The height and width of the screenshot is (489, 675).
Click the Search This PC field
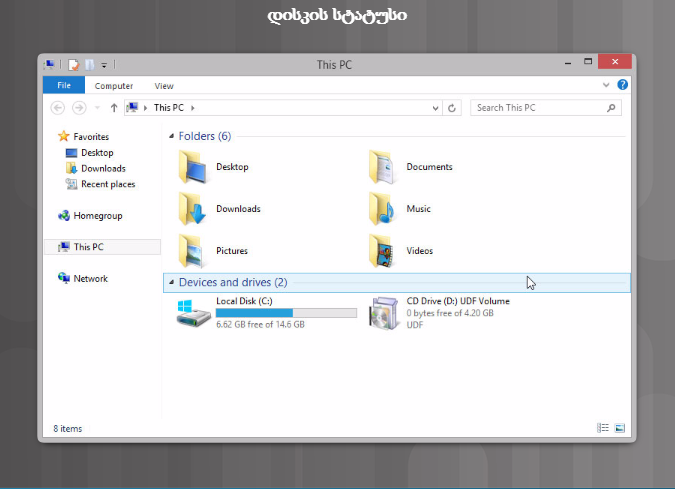[x=540, y=107]
